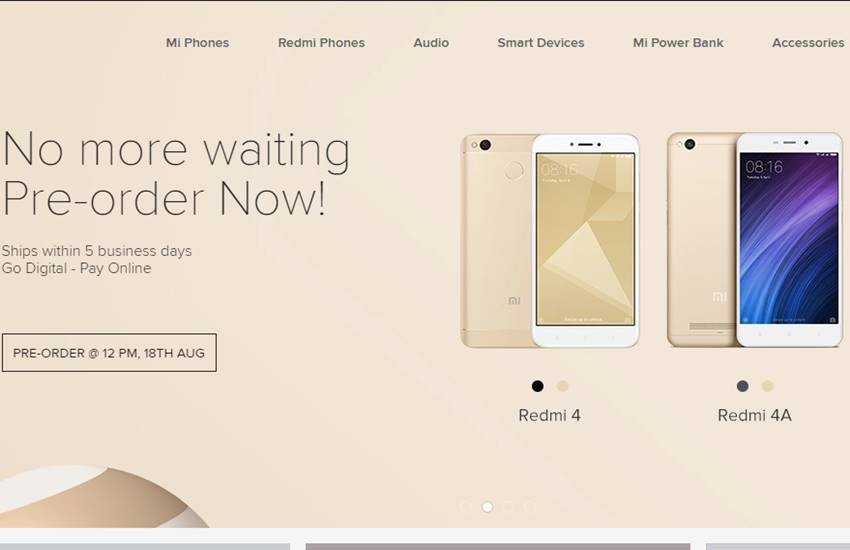Select the active white carousel dot
Image resolution: width=850 pixels, height=550 pixels.
click(487, 507)
